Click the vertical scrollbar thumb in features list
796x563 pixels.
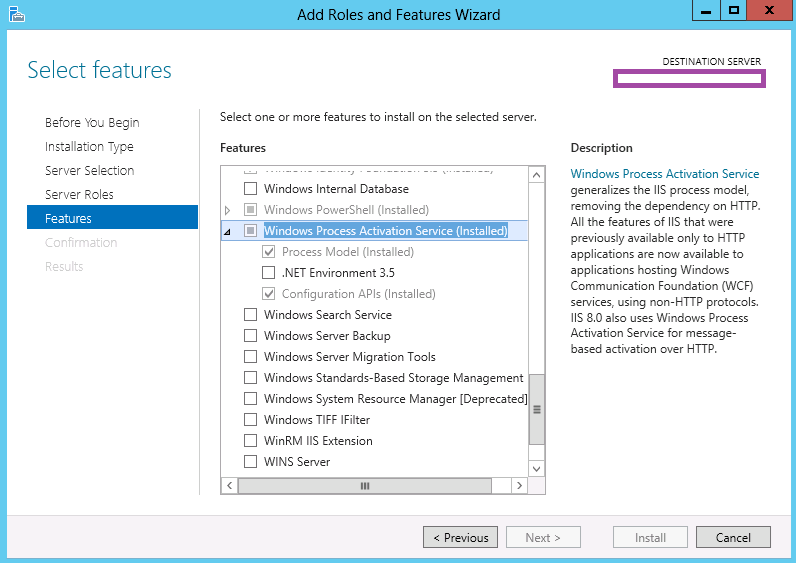pos(537,409)
